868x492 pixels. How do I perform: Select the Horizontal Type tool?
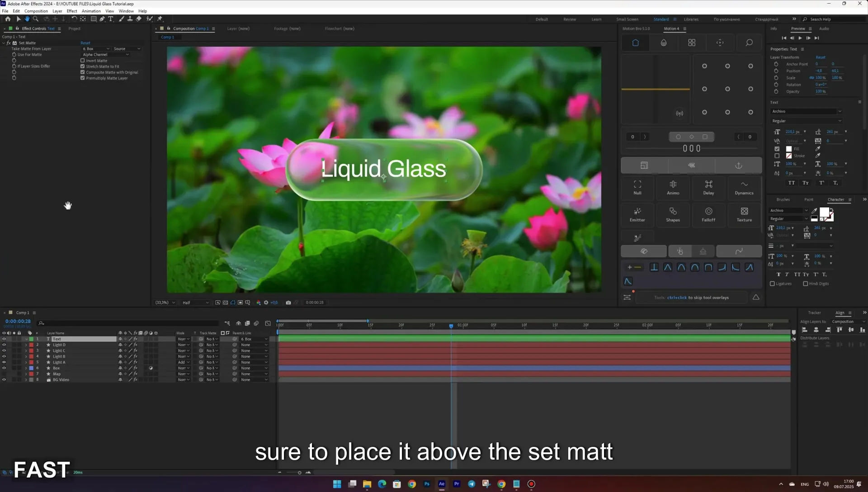[111, 19]
